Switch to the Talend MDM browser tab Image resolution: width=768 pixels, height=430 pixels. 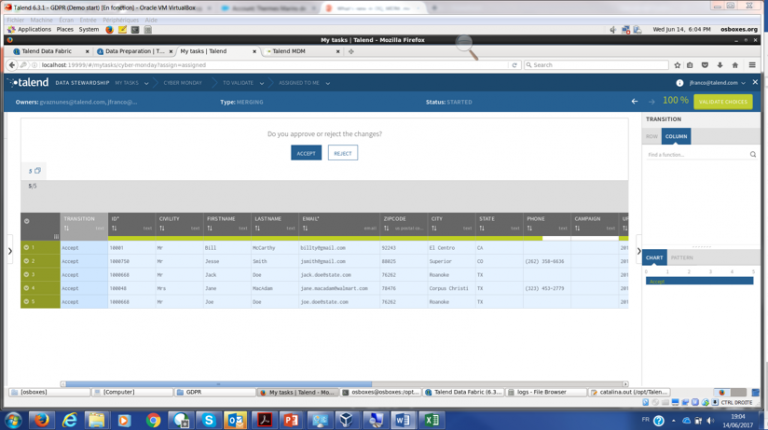[302, 51]
